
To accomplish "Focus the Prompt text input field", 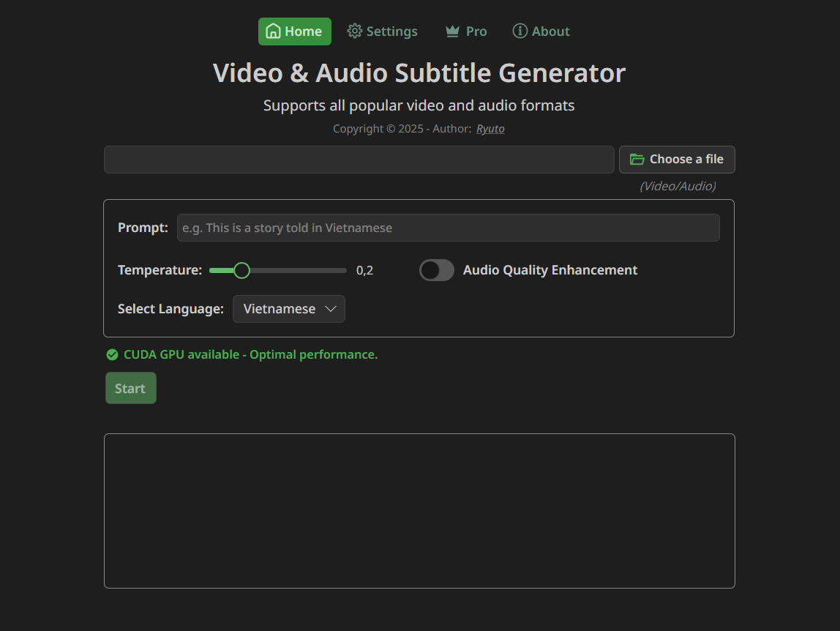I will click(448, 228).
